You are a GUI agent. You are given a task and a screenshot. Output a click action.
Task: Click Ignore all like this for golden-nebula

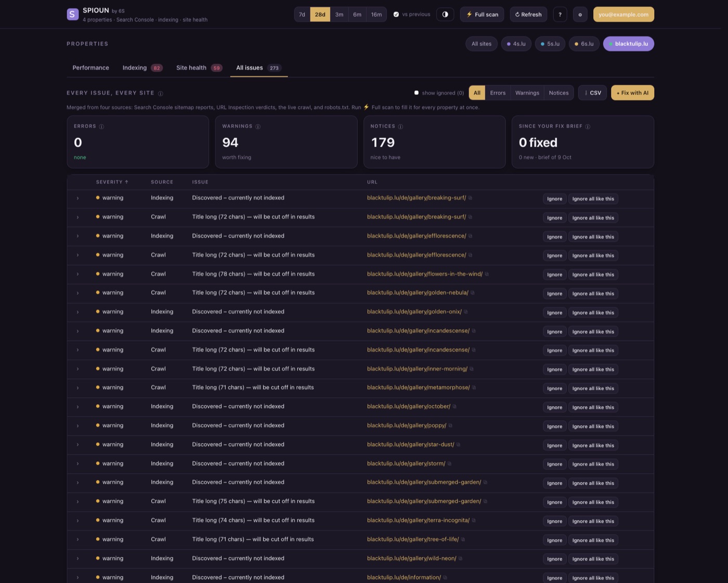(593, 293)
